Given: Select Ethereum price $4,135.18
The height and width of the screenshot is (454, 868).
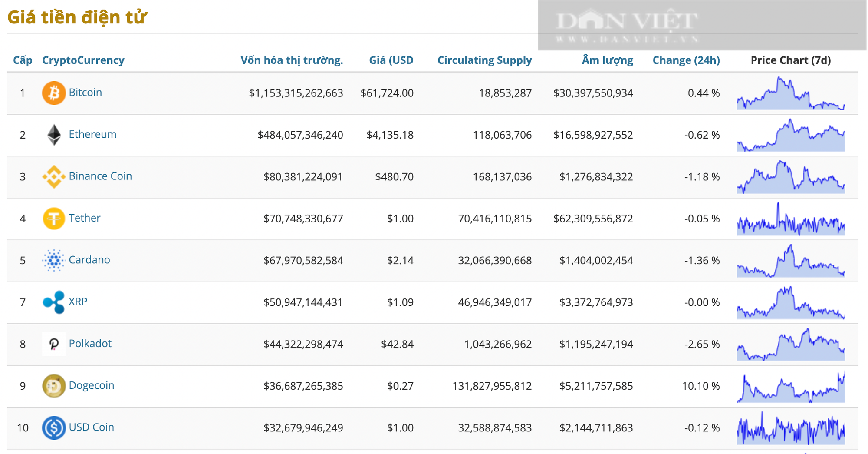Looking at the screenshot, I should tap(390, 135).
